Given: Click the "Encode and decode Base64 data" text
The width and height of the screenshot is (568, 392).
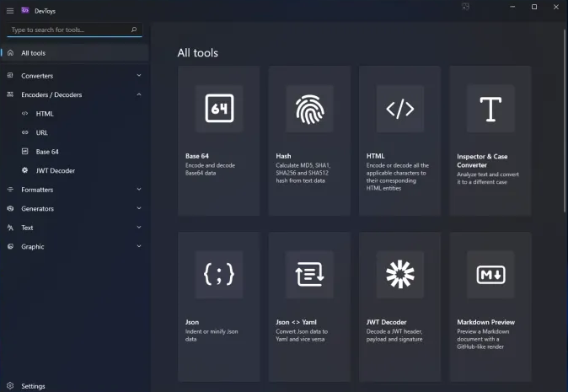Looking at the screenshot, I should coord(210,169).
